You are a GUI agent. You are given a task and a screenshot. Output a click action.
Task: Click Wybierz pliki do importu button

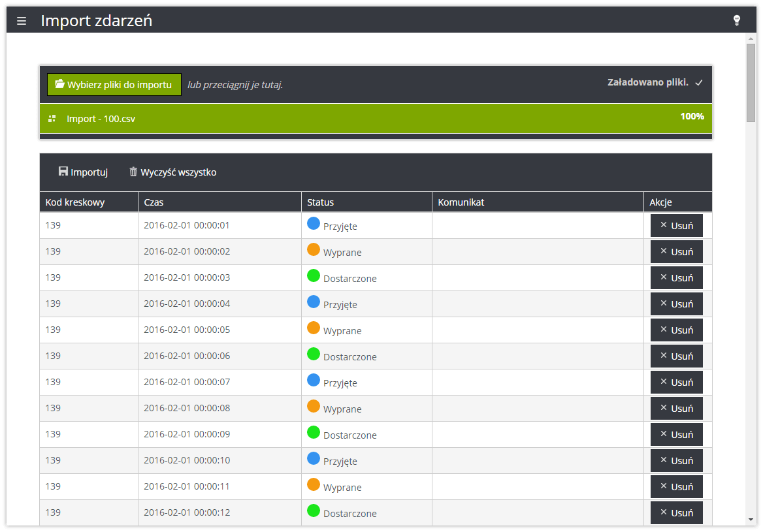tap(114, 85)
